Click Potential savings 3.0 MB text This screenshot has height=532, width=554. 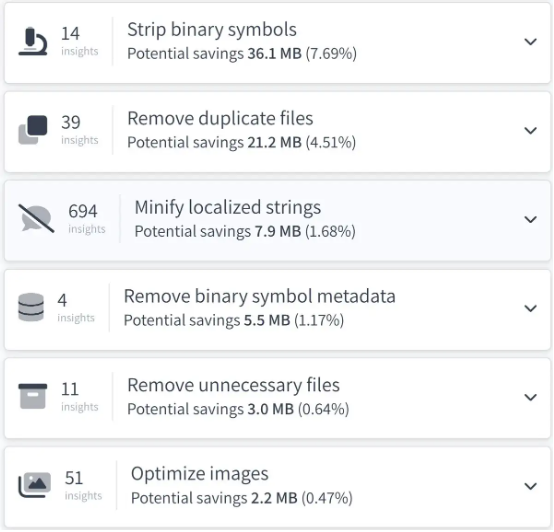tap(238, 409)
